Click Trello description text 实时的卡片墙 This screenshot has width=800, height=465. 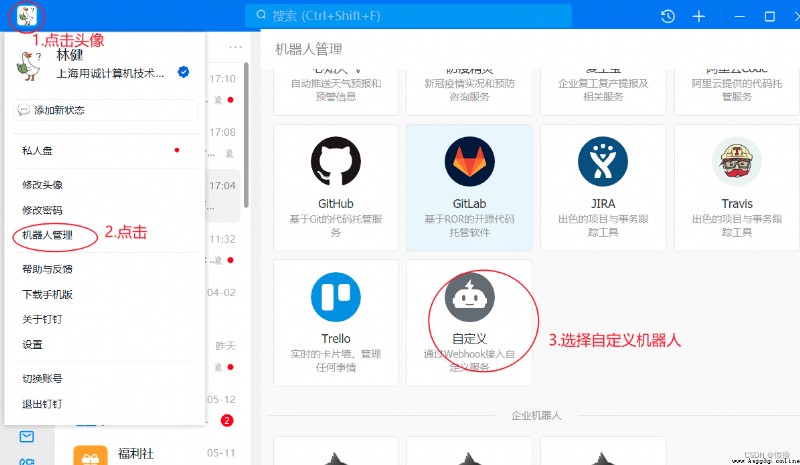pos(336,360)
